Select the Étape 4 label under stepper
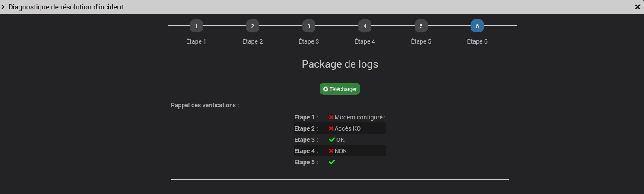The height and width of the screenshot is (194, 644). click(x=365, y=42)
